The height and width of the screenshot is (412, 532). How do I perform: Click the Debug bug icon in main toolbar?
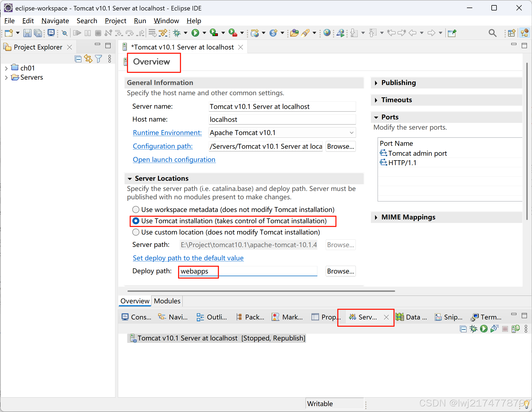coord(177,33)
